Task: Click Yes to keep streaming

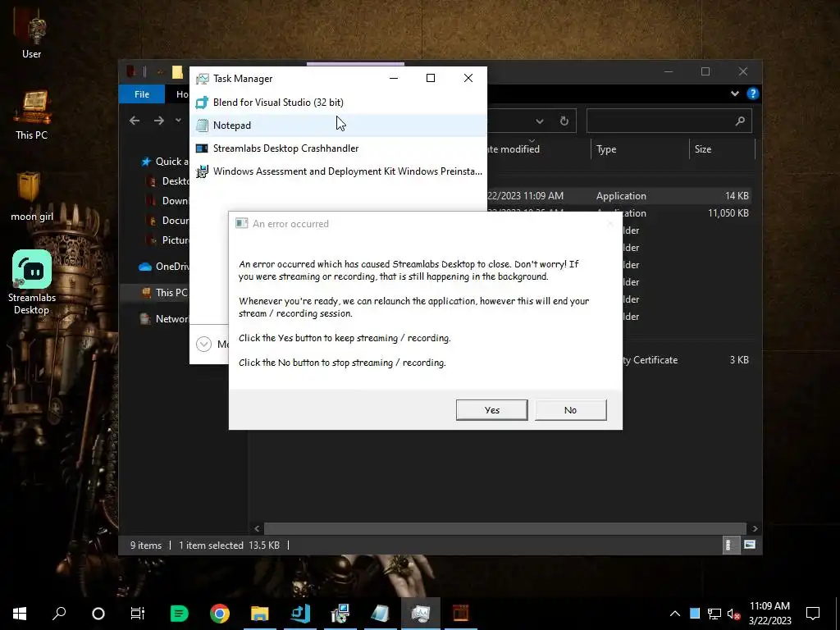Action: [492, 410]
